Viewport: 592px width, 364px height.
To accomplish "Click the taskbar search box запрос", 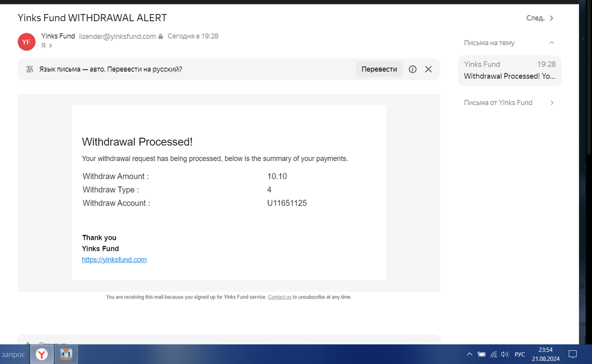I will pyautogui.click(x=15, y=354).
